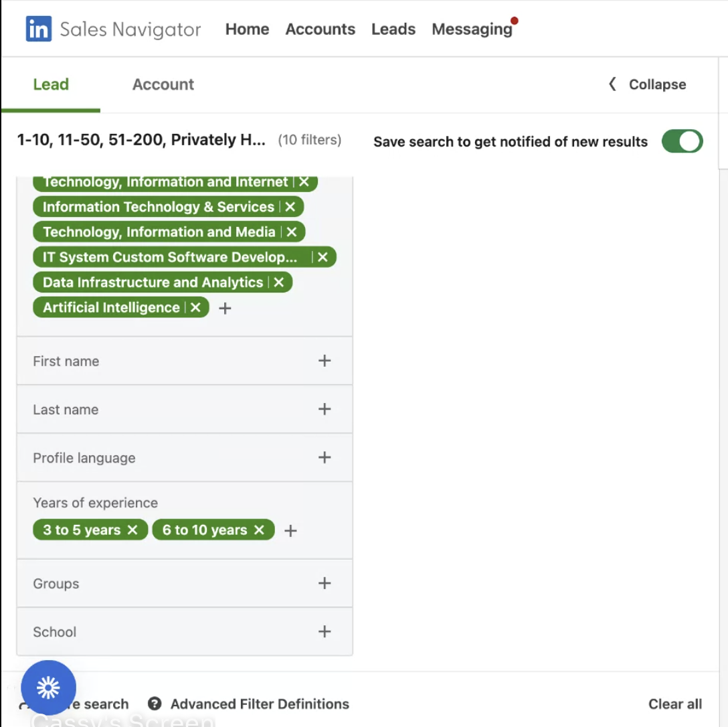Click the question mark help icon
The height and width of the screenshot is (727, 728).
click(155, 704)
